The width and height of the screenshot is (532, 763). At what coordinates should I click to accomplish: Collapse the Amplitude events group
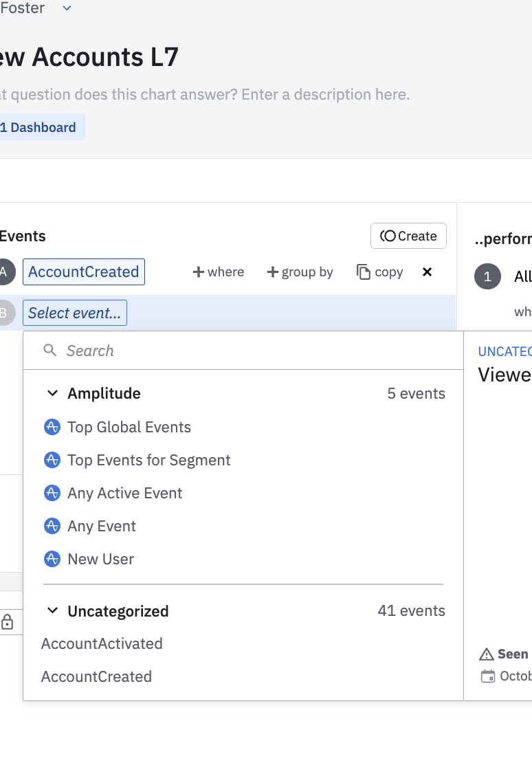click(52, 394)
